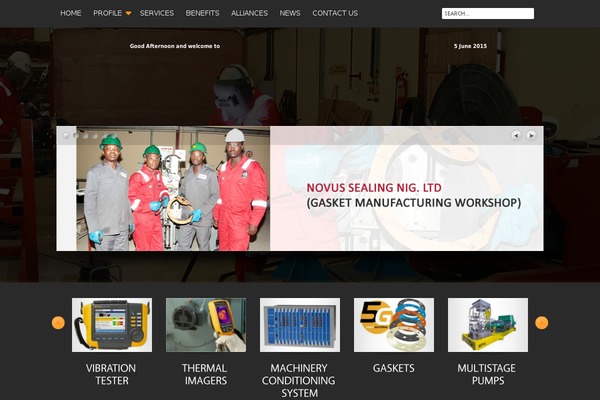600x400 pixels.
Task: Click the Vibration Tester label
Action: coord(111,374)
